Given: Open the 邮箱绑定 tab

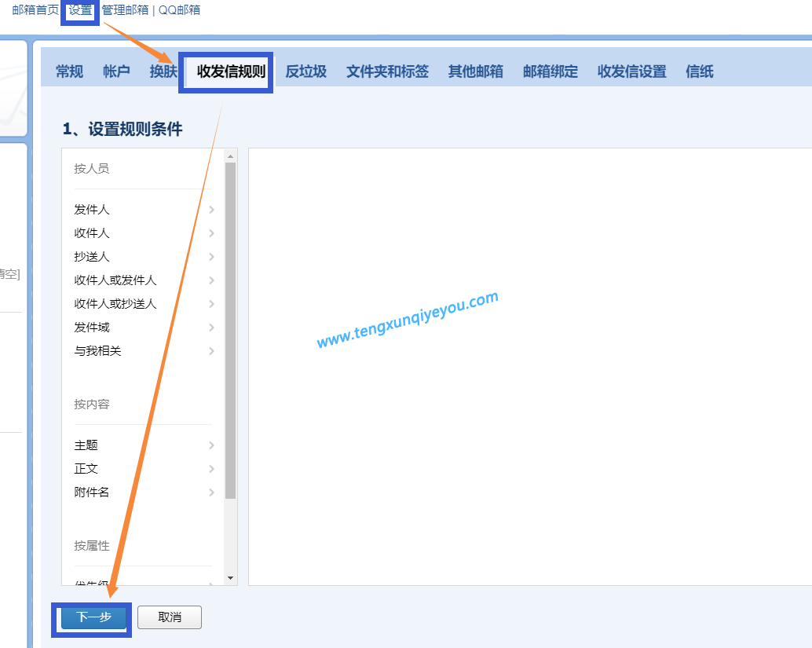Looking at the screenshot, I should tap(550, 71).
